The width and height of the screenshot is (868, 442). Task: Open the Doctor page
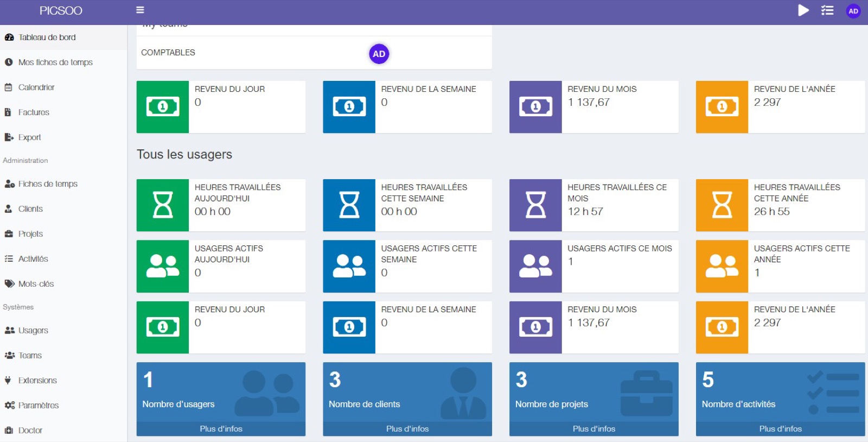[x=63, y=431]
